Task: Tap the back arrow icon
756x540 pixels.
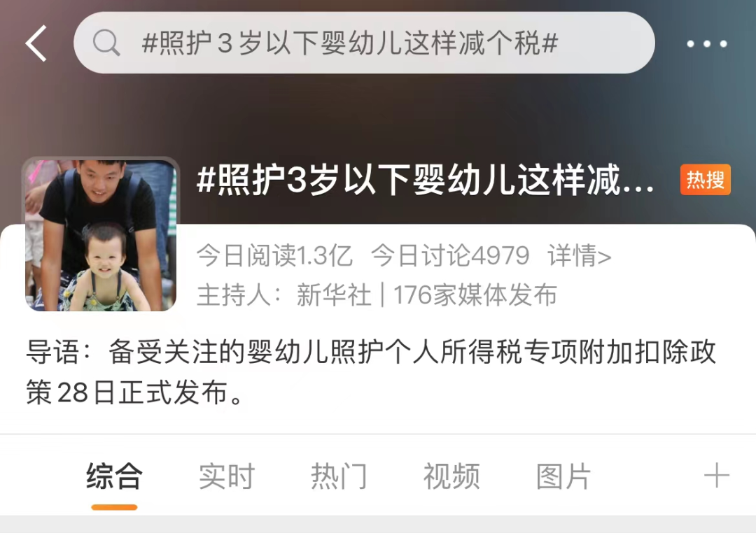Action: 36,43
